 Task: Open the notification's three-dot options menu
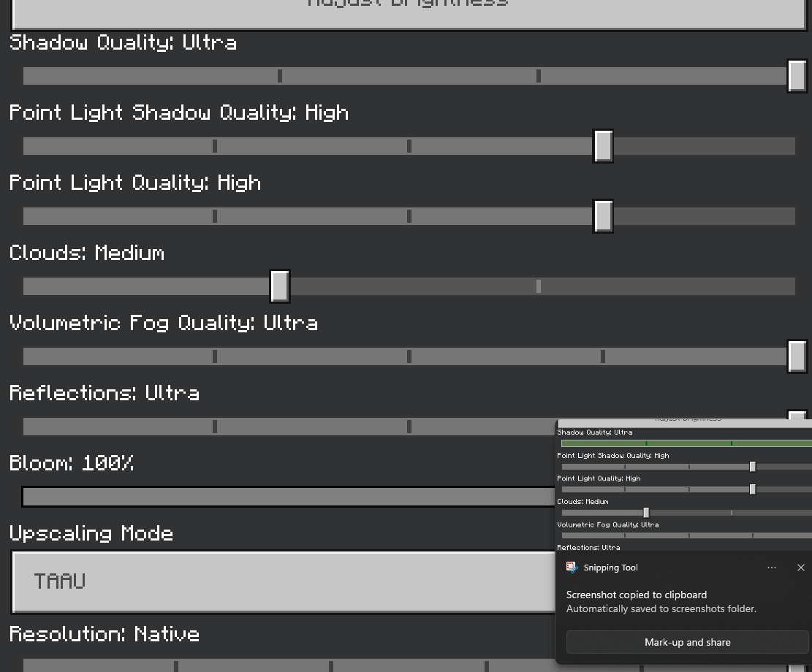(772, 568)
